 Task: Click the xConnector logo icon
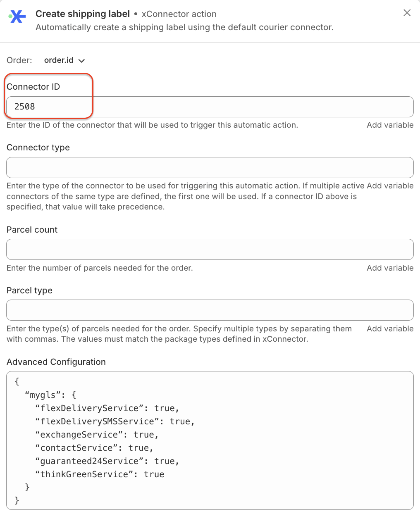[x=17, y=17]
